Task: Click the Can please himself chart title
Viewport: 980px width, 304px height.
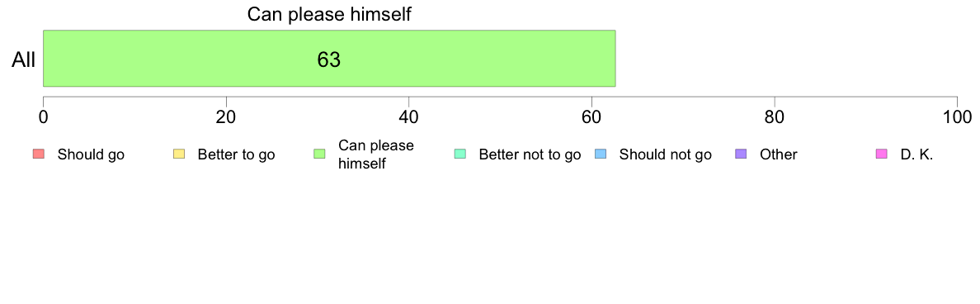Action: [329, 14]
